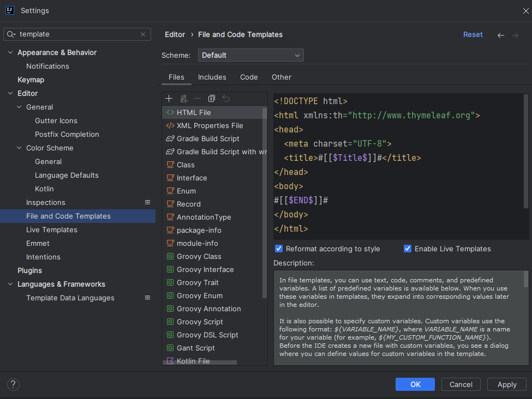Click the Class template icon
This screenshot has width=532, height=399.
[170, 165]
